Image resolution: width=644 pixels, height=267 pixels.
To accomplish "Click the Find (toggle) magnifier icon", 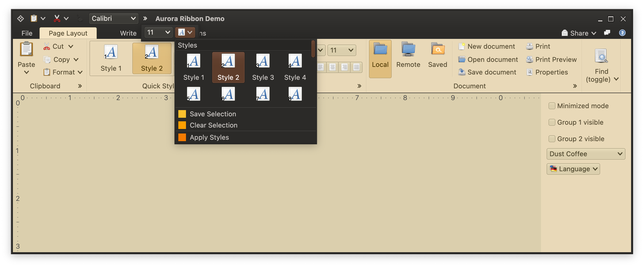I will point(601,56).
